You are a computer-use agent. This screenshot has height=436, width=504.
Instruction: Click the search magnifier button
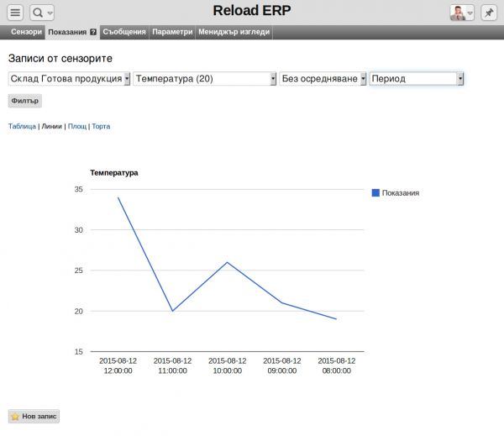point(42,13)
